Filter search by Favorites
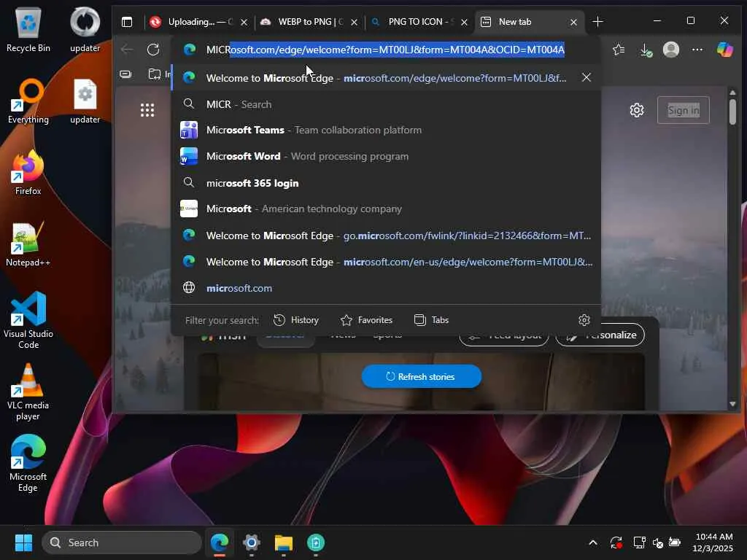Viewport: 747px width, 560px height. [x=367, y=320]
